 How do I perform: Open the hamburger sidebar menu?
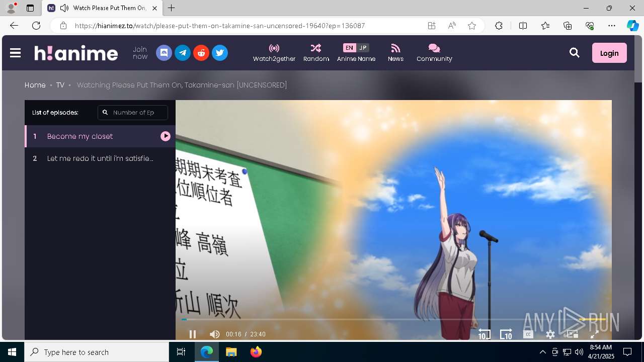[15, 53]
